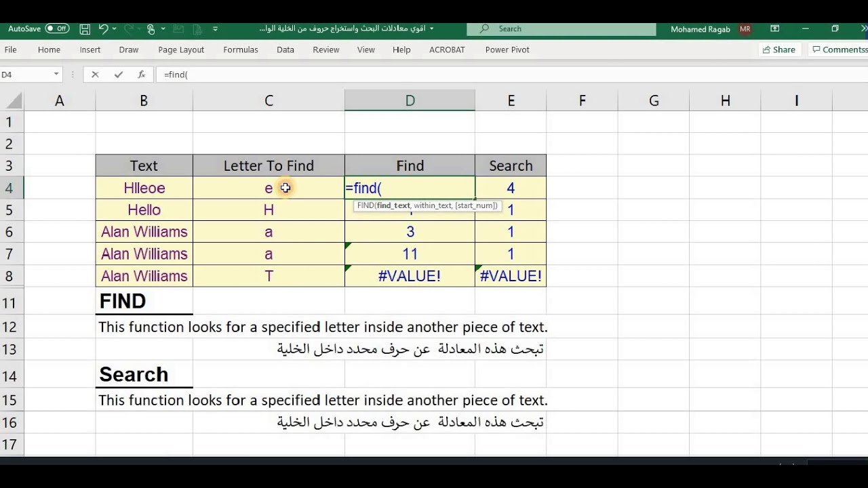Click the 'Letter To Find' header cell
This screenshot has height=488, width=868.
pos(269,165)
